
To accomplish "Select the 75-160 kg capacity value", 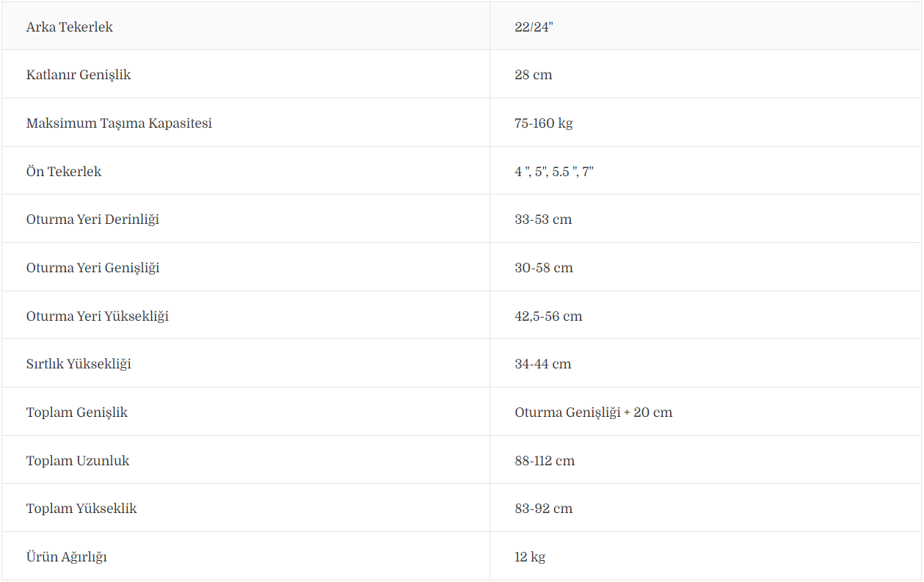I will point(544,123).
